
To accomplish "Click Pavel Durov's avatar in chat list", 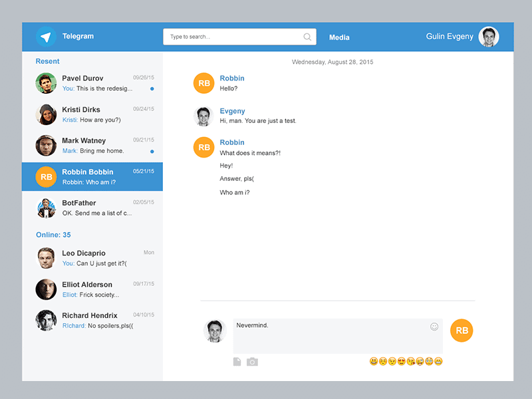I will [x=46, y=83].
